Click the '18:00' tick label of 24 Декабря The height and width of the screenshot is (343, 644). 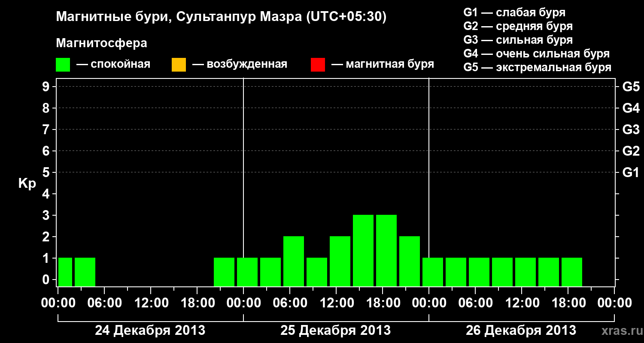(x=197, y=303)
